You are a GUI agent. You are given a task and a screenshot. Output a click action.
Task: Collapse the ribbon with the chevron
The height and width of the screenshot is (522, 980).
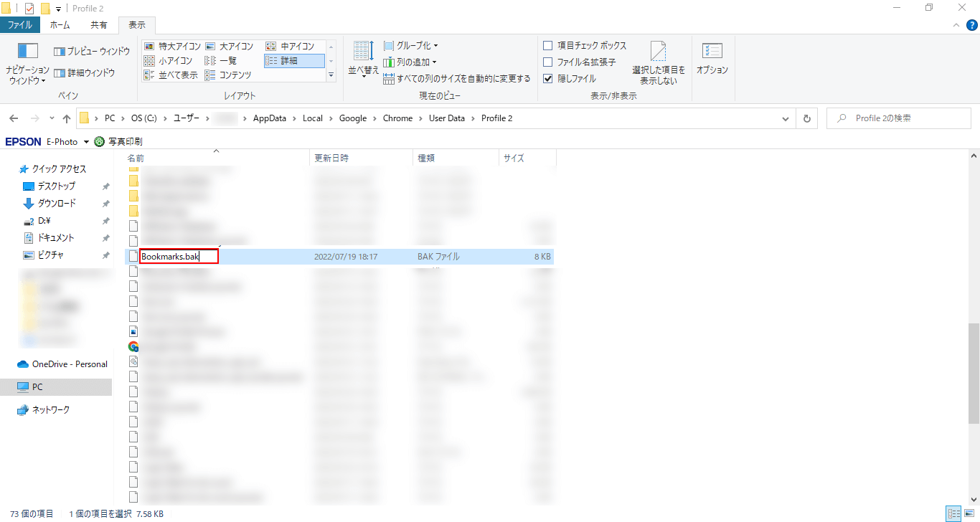[x=955, y=25]
